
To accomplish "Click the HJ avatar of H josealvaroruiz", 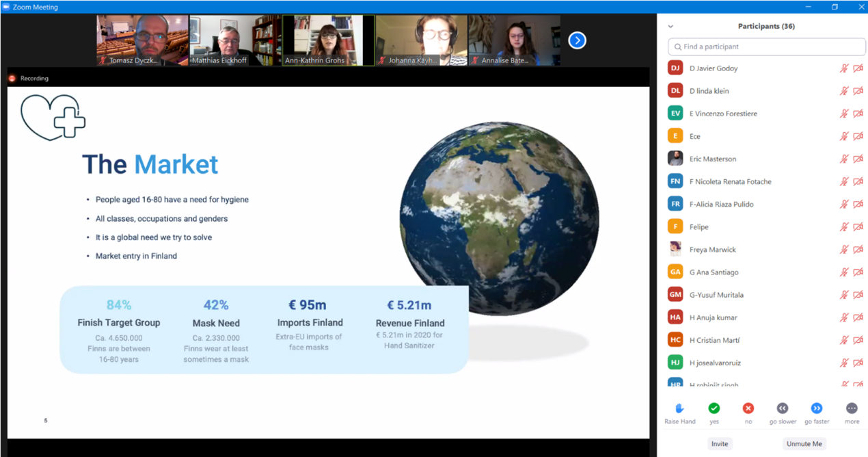I will point(675,363).
